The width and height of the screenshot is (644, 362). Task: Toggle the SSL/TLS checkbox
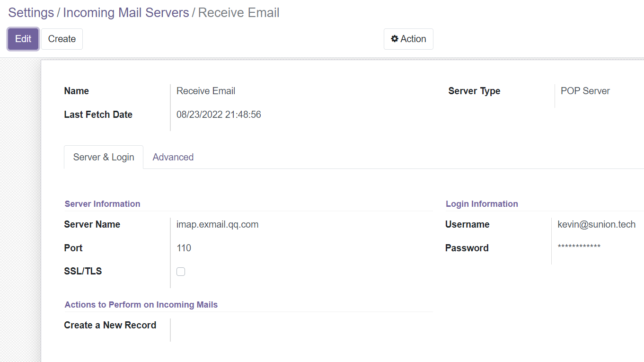181,272
